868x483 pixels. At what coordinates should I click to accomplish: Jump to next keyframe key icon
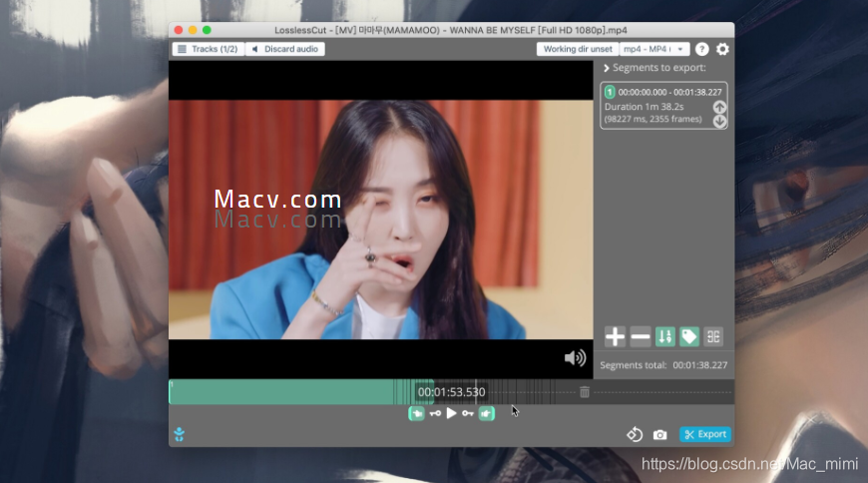tap(468, 413)
